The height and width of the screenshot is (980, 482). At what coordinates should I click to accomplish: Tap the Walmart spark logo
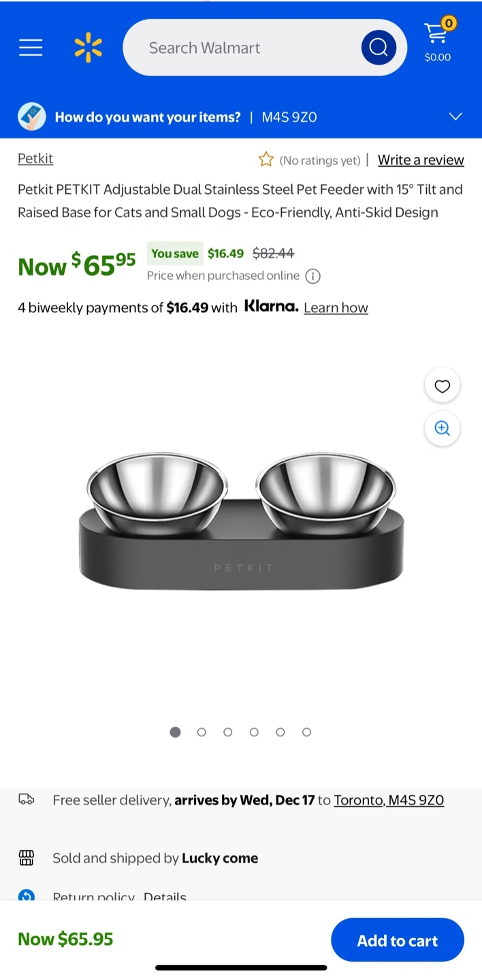point(88,48)
